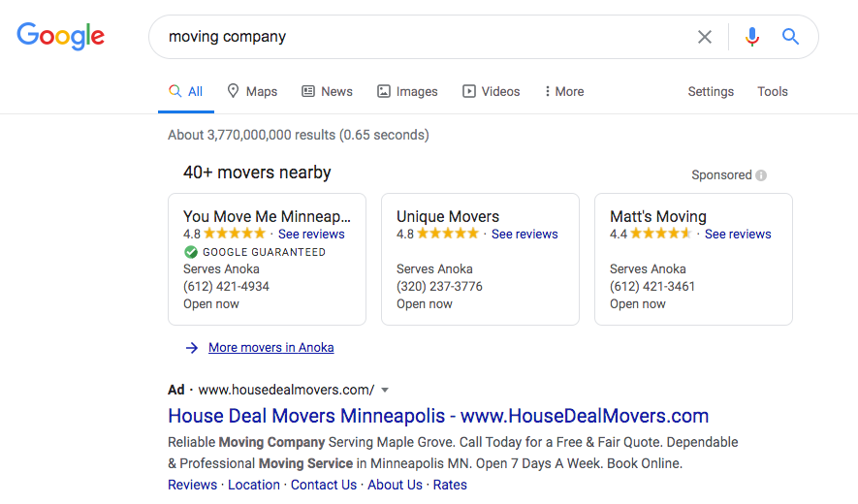Click the 'Sponsored' label

click(x=721, y=175)
